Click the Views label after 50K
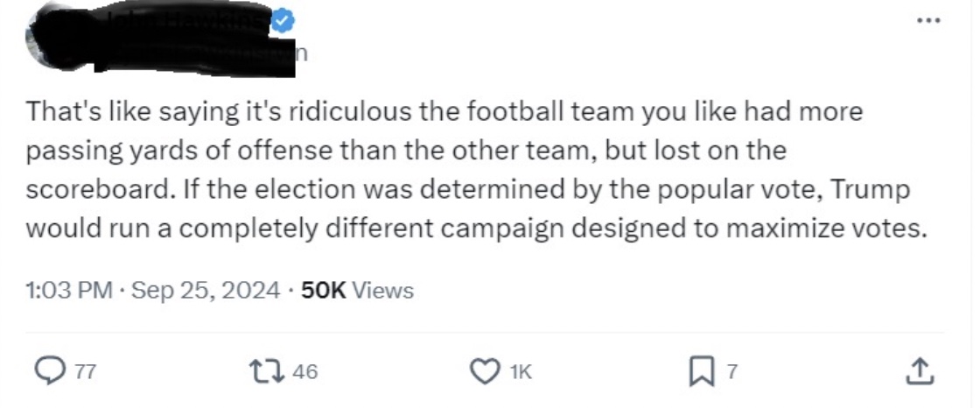The width and height of the screenshot is (980, 408). coord(382,291)
